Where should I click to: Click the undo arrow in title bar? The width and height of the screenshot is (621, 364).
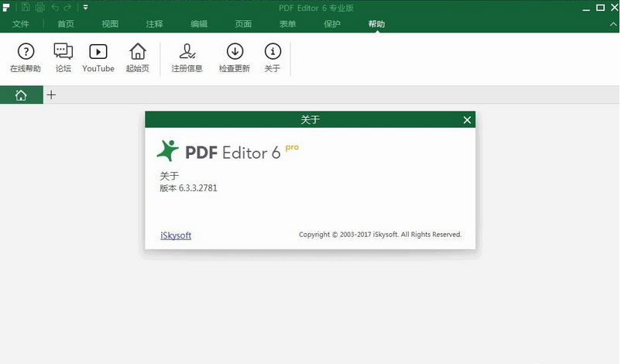pyautogui.click(x=55, y=7)
